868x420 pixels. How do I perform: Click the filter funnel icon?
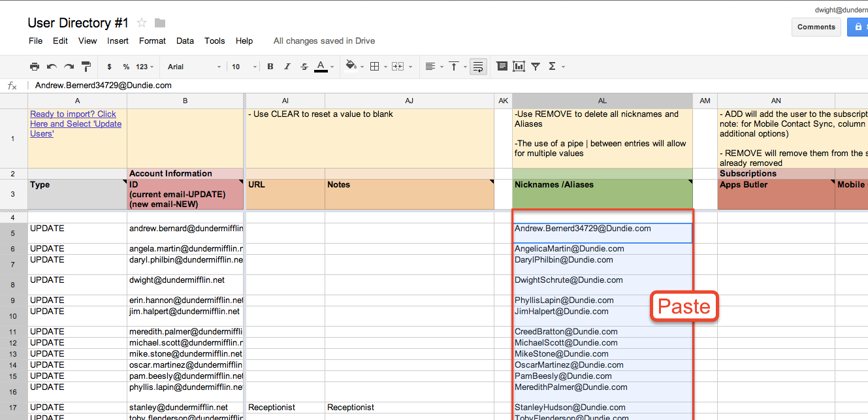coord(536,67)
